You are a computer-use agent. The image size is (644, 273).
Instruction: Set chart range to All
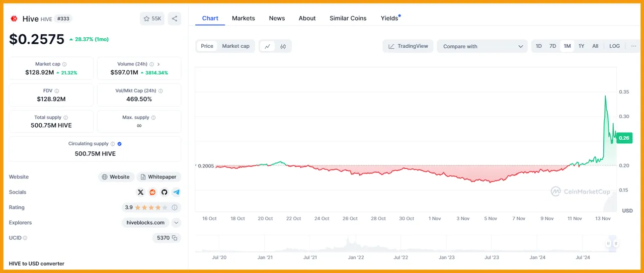pos(595,46)
